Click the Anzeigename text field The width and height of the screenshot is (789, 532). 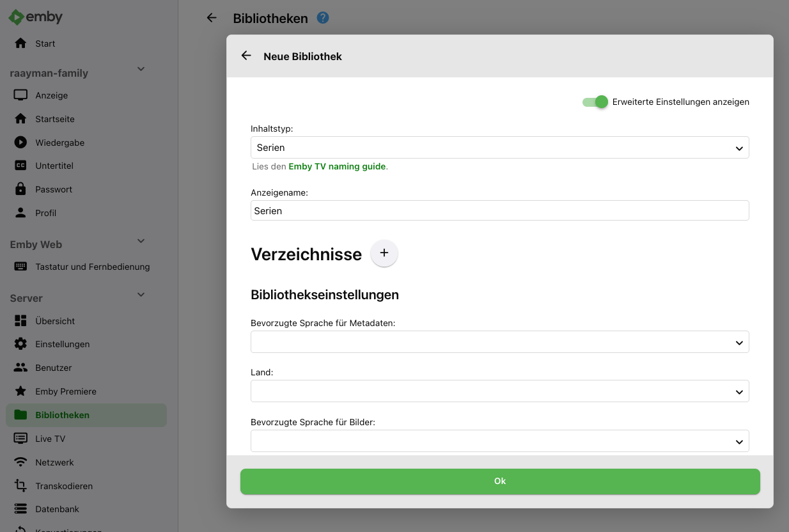[499, 211]
